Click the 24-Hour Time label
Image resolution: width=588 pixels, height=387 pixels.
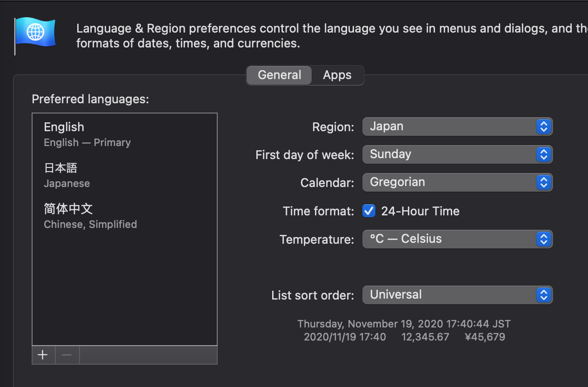point(420,211)
